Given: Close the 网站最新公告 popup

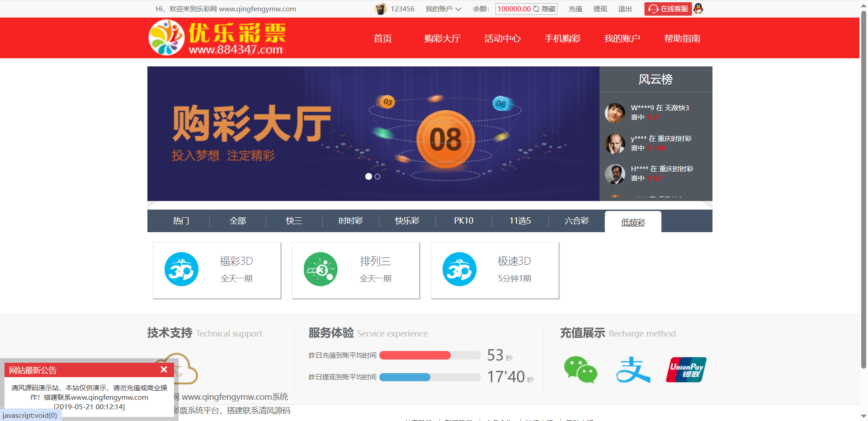Looking at the screenshot, I should tap(164, 370).
